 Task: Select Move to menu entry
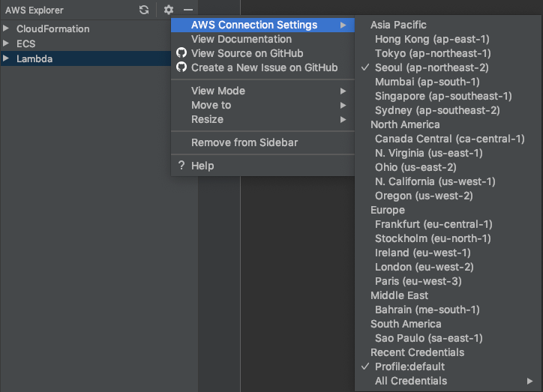(262, 105)
